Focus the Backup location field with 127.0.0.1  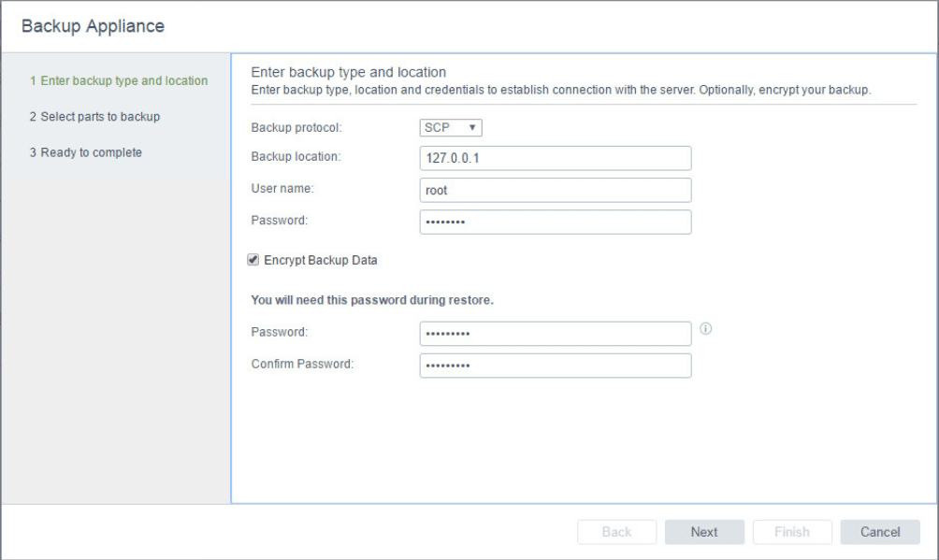[x=556, y=158]
